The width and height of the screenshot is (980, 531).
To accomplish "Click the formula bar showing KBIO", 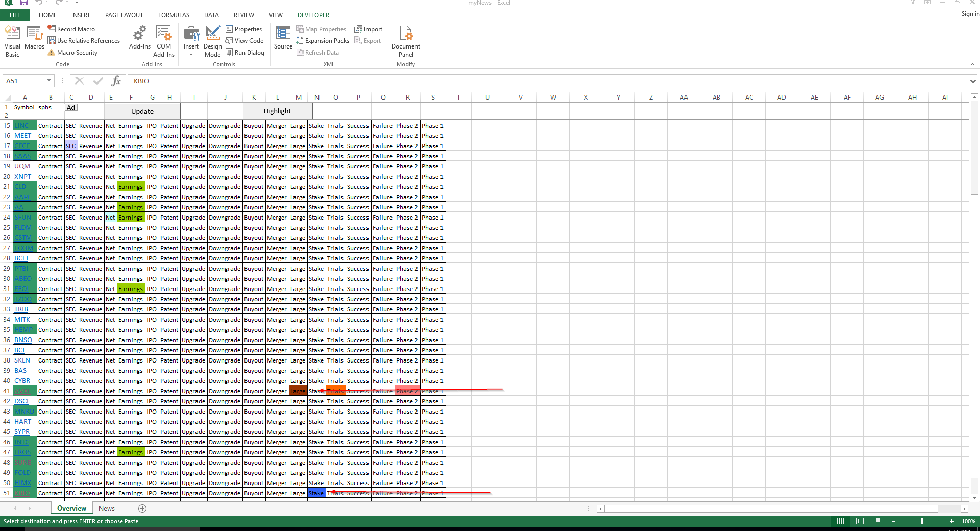I will [x=549, y=81].
